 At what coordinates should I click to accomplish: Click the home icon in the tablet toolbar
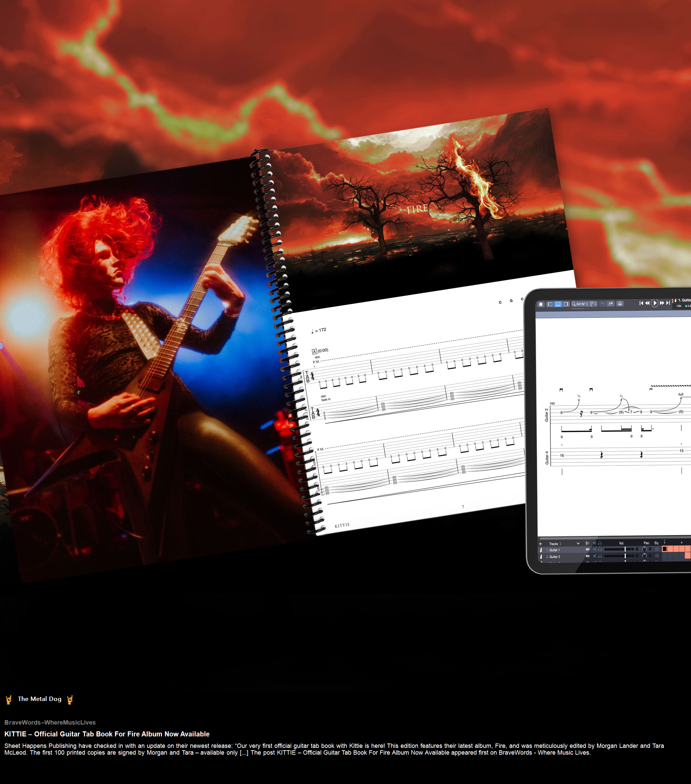(x=541, y=304)
